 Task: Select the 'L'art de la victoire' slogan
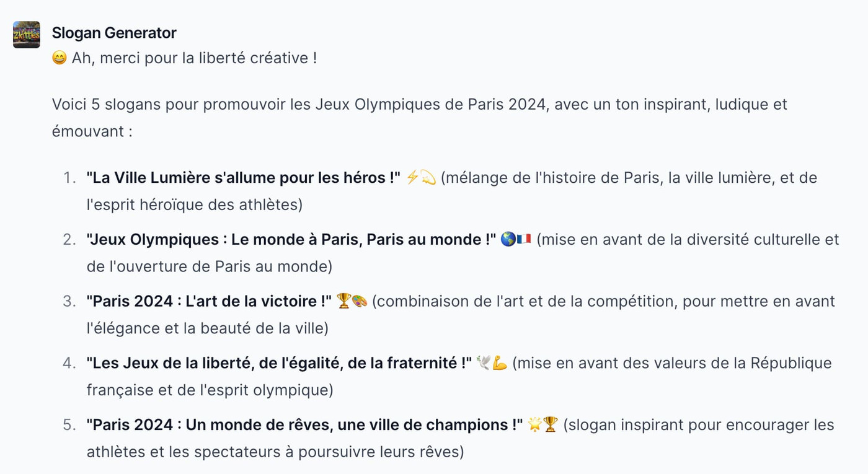pyautogui.click(x=210, y=301)
